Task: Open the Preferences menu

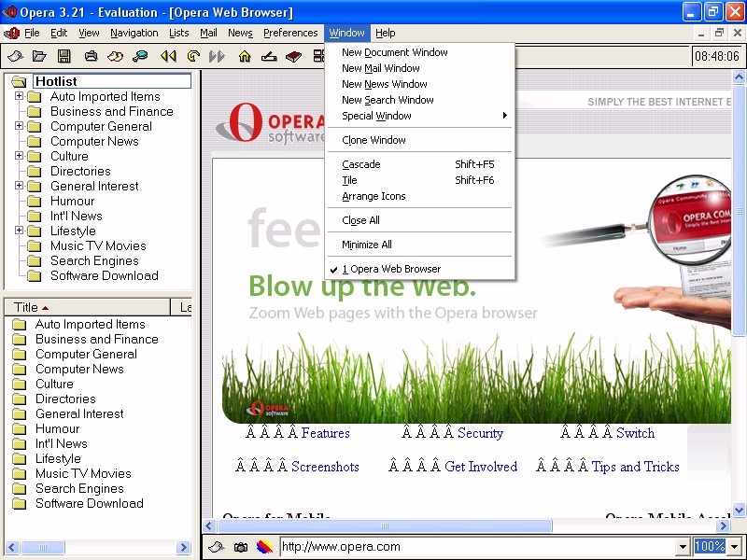Action: pyautogui.click(x=290, y=33)
